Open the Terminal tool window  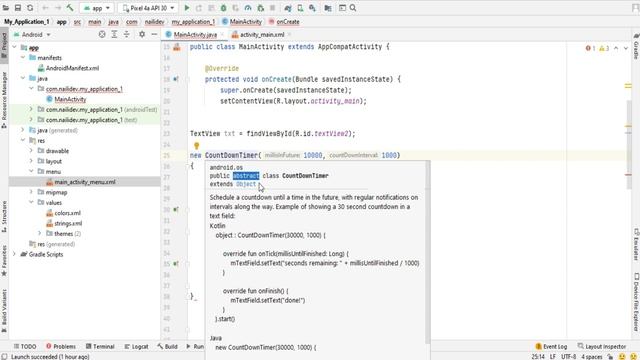point(100,347)
